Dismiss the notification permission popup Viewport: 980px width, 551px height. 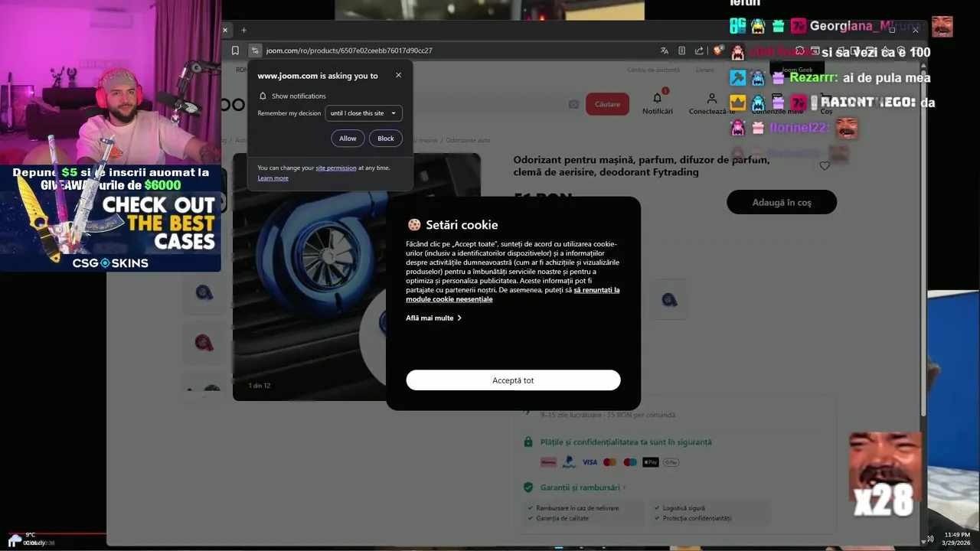pyautogui.click(x=398, y=75)
